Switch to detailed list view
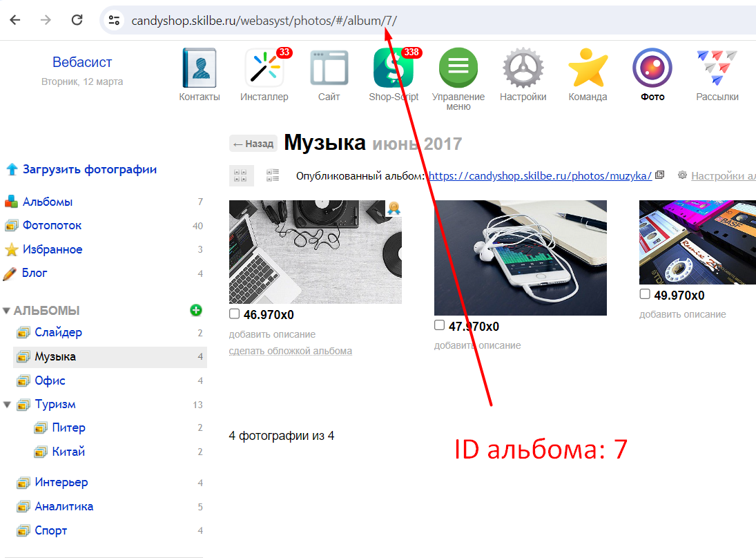Viewport: 756px width, 558px height. (x=273, y=175)
